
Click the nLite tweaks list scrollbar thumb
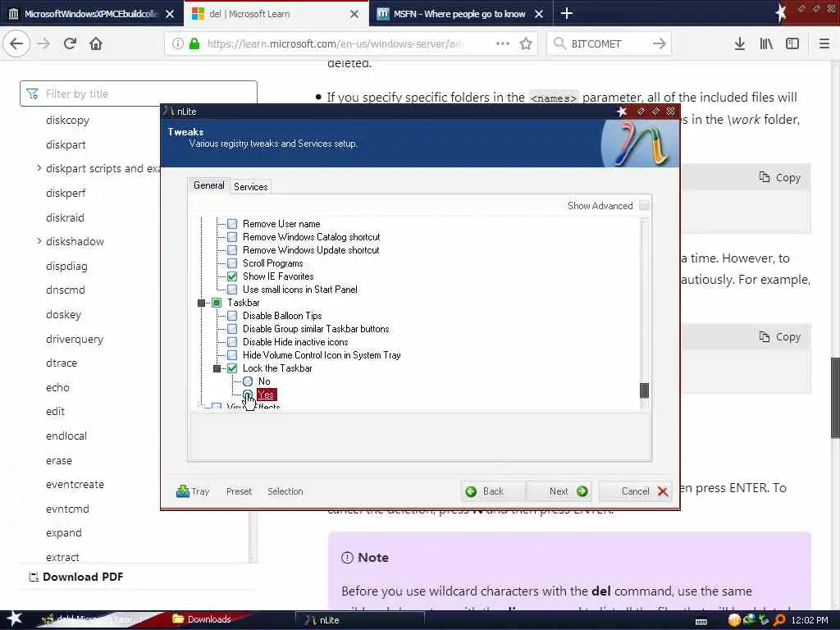[x=645, y=390]
